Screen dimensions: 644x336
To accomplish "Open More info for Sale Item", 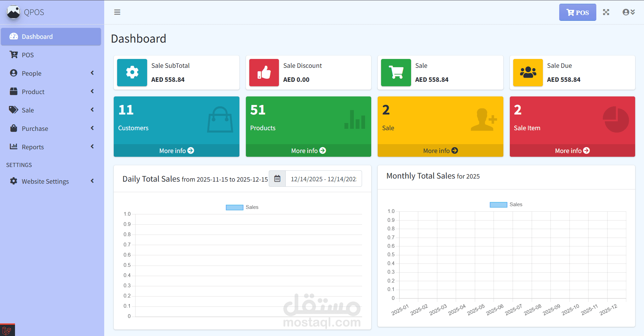I will 572,151.
